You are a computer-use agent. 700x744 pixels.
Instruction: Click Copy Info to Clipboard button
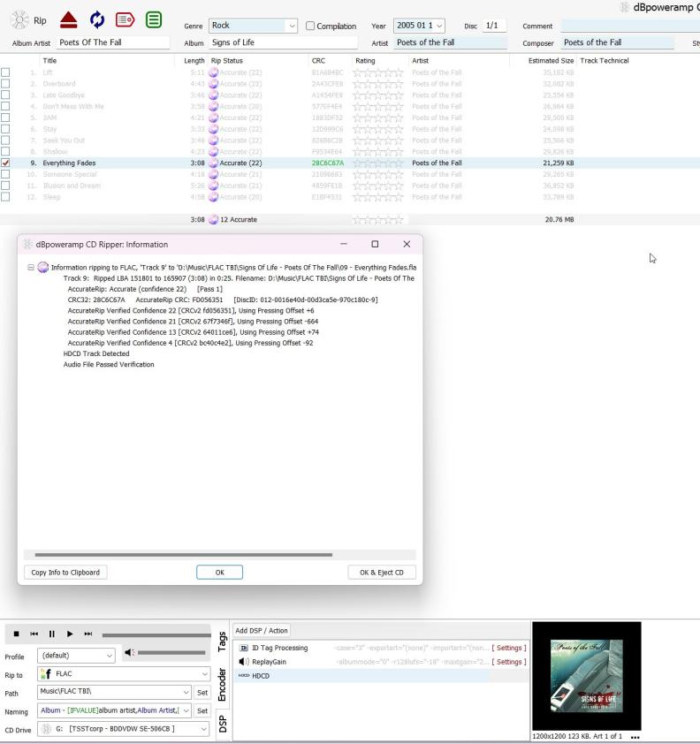tap(65, 573)
